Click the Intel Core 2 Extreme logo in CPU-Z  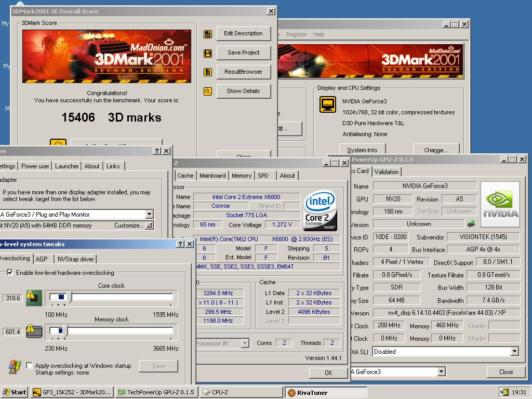321,210
